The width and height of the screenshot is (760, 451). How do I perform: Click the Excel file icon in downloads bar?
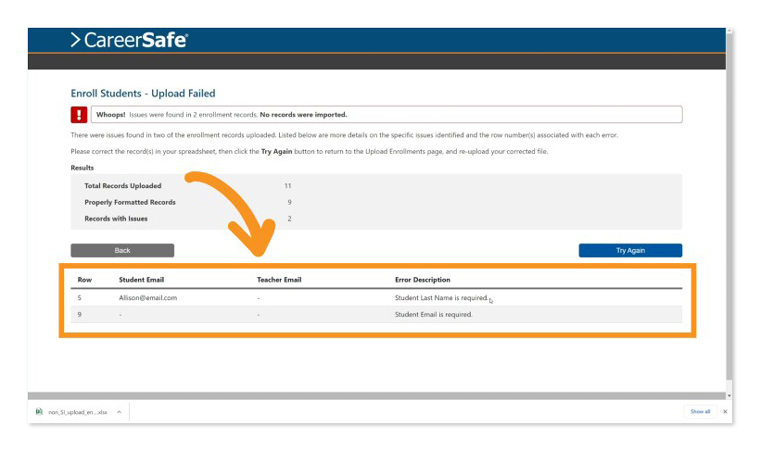pyautogui.click(x=39, y=412)
